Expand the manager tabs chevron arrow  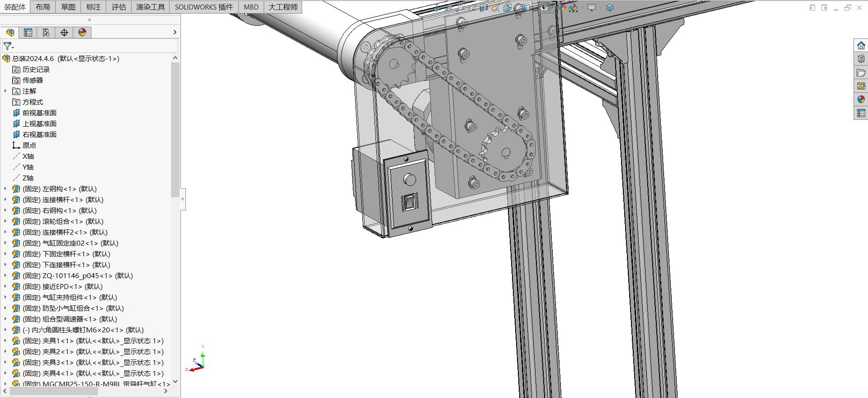point(175,32)
